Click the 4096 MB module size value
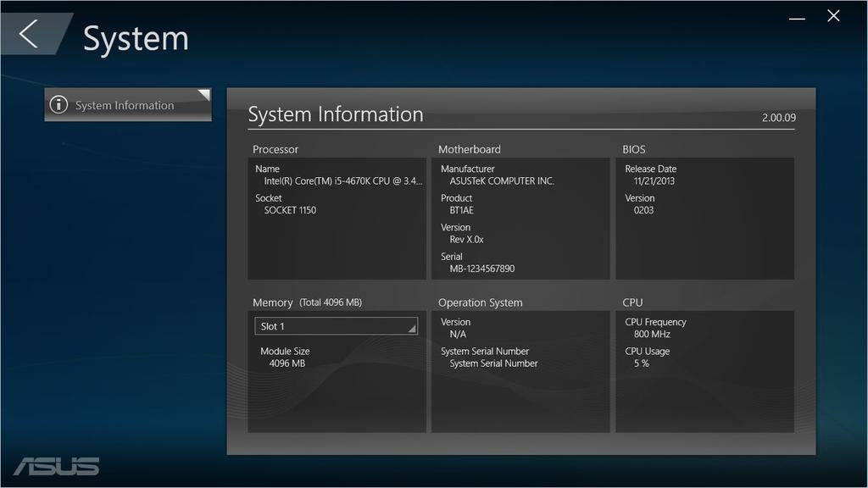Image resolution: width=868 pixels, height=488 pixels. click(x=287, y=363)
